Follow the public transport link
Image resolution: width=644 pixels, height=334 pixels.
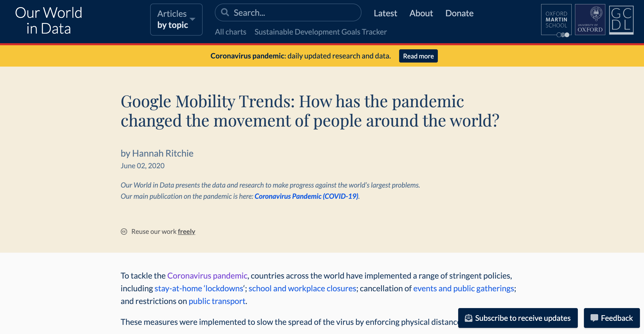point(217,301)
